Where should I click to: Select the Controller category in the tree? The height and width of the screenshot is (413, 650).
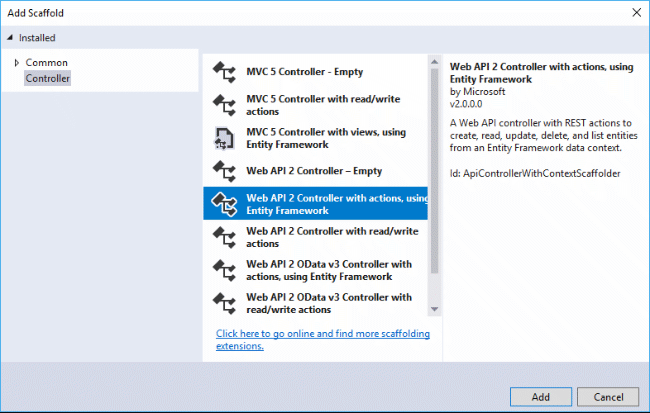click(48, 77)
